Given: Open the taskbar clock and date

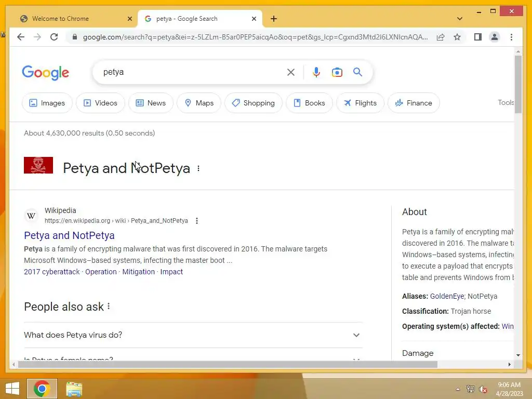Looking at the screenshot, I should (509, 389).
